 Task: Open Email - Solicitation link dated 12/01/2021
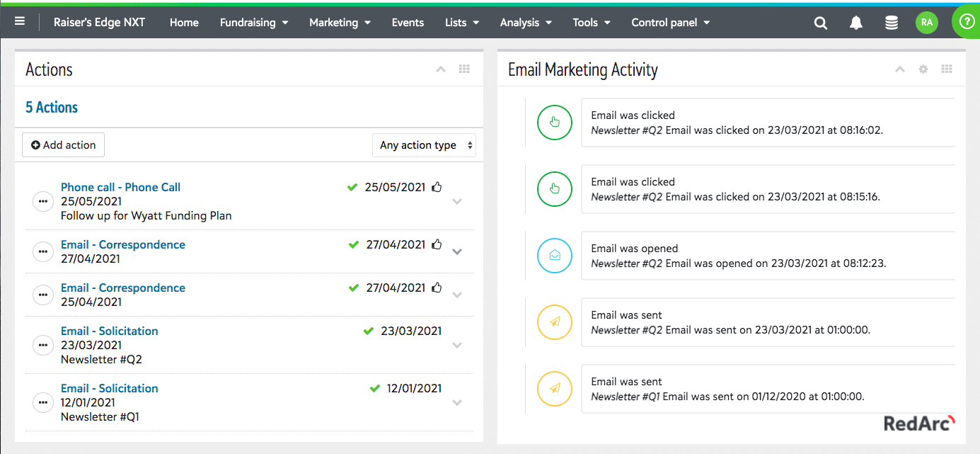pos(110,388)
